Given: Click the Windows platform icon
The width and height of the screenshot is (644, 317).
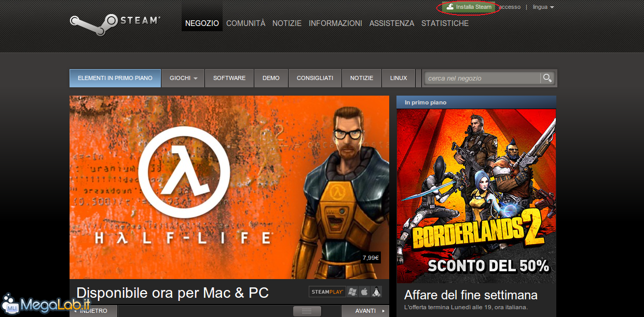Looking at the screenshot, I should point(352,292).
